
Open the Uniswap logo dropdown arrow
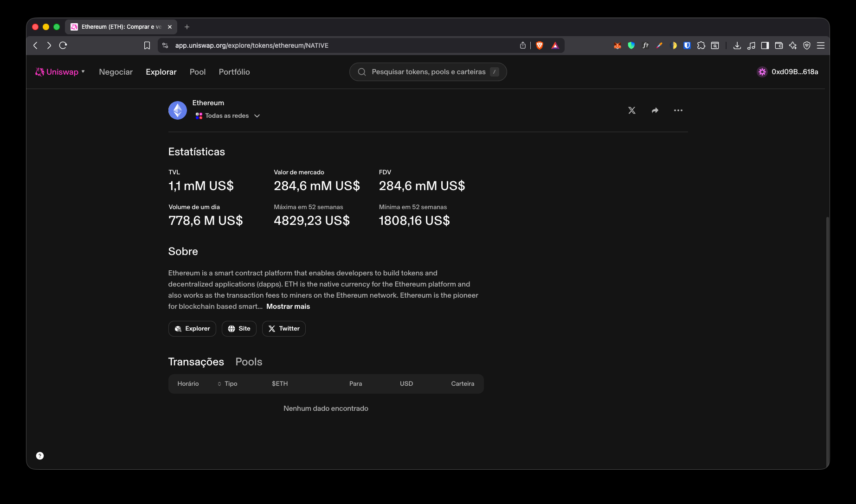83,71
